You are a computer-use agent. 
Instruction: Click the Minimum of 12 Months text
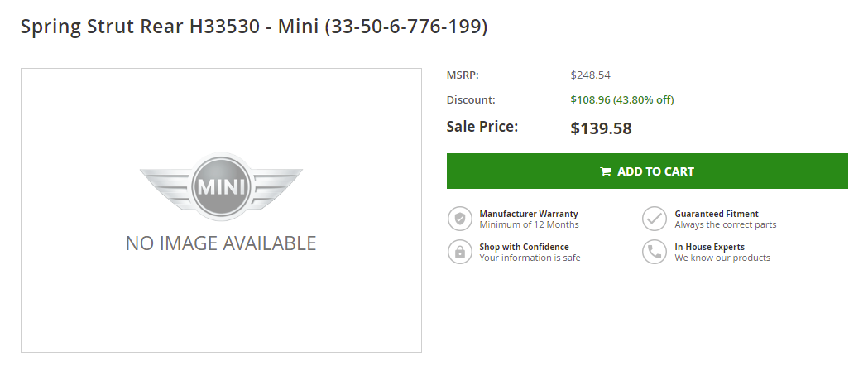(x=529, y=225)
